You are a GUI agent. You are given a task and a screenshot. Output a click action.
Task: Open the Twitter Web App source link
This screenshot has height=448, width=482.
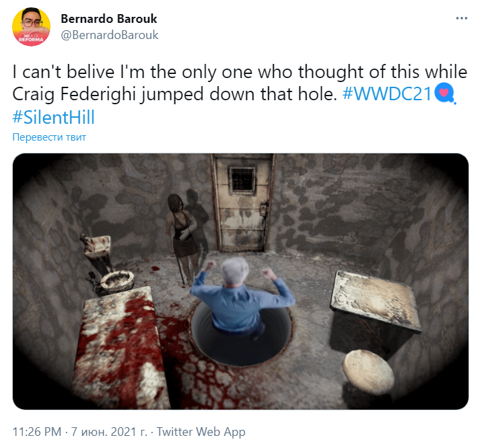[201, 432]
